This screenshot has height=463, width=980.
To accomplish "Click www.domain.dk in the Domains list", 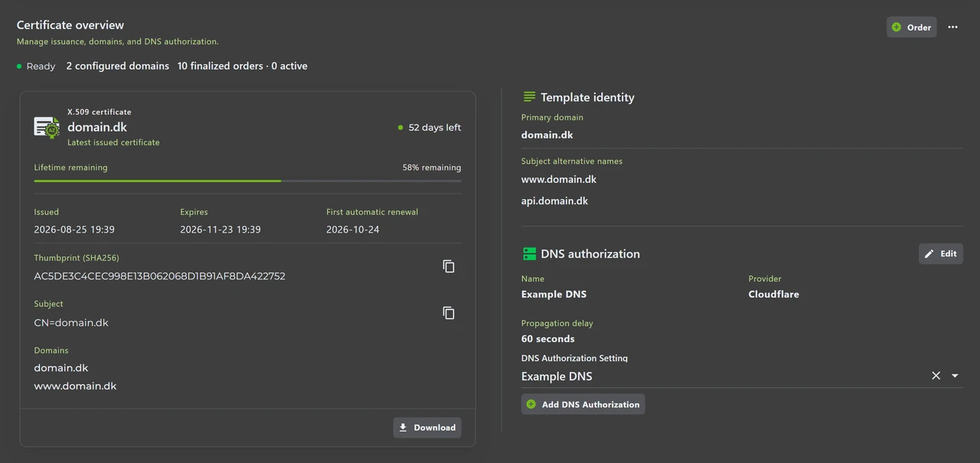I will [75, 386].
